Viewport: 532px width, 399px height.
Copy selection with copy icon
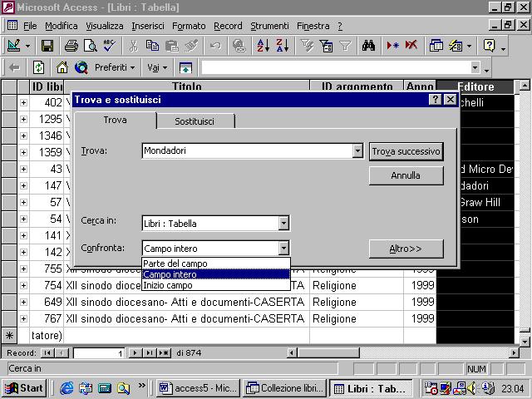coord(152,46)
